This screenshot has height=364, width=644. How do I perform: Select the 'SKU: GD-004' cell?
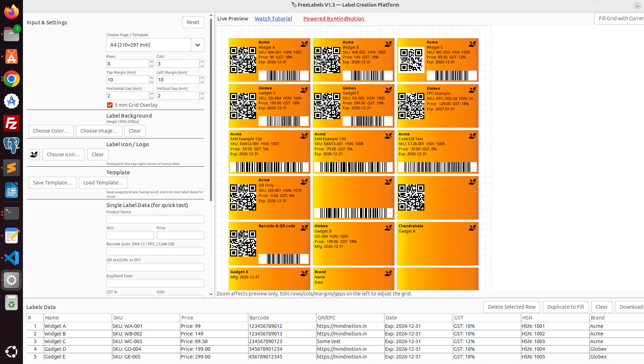146,349
